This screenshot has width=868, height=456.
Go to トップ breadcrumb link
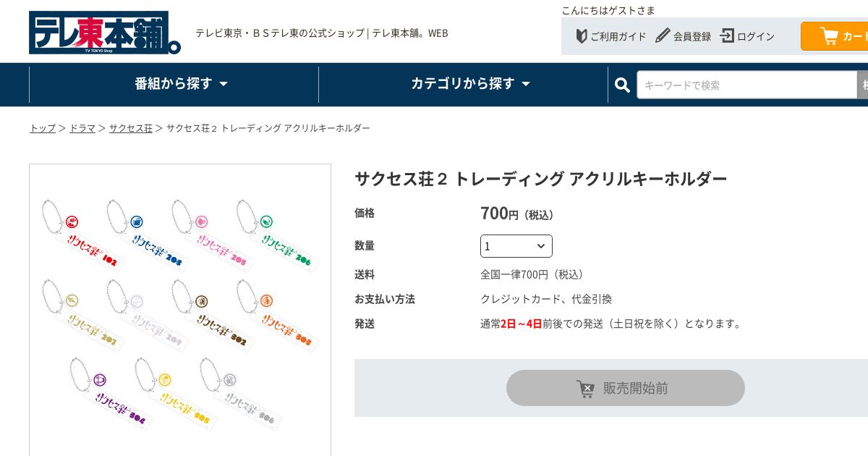click(x=43, y=128)
